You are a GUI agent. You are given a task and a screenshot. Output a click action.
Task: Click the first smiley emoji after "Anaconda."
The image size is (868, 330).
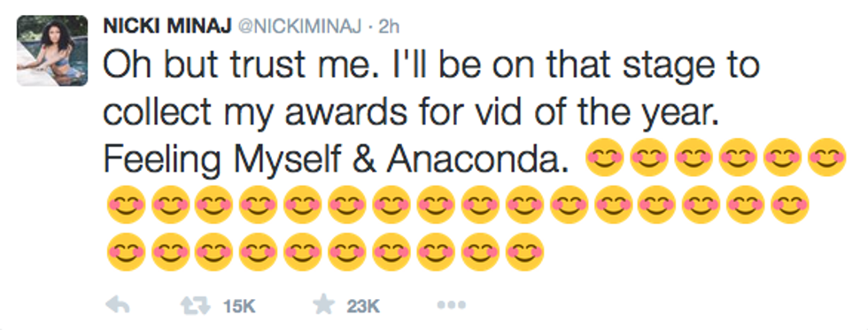pyautogui.click(x=605, y=158)
